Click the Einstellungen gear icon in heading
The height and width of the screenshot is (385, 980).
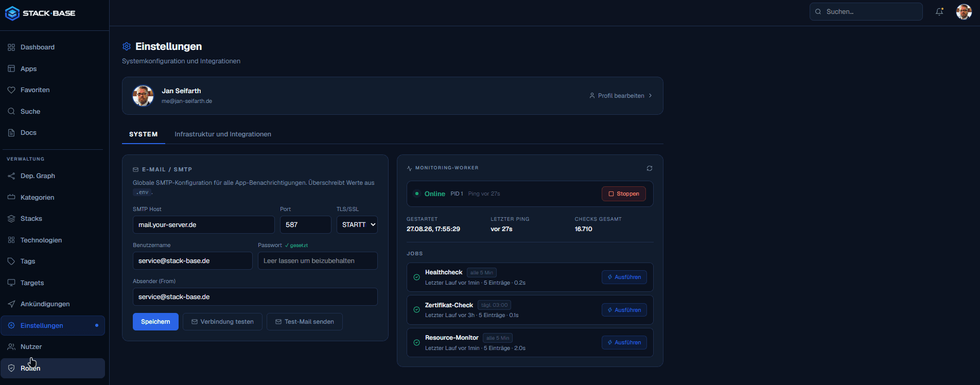tap(127, 46)
